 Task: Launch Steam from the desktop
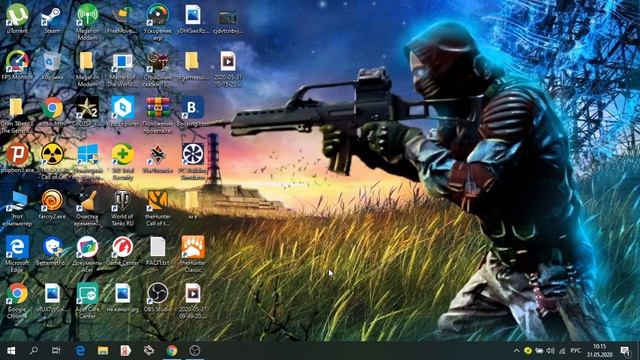[x=52, y=16]
